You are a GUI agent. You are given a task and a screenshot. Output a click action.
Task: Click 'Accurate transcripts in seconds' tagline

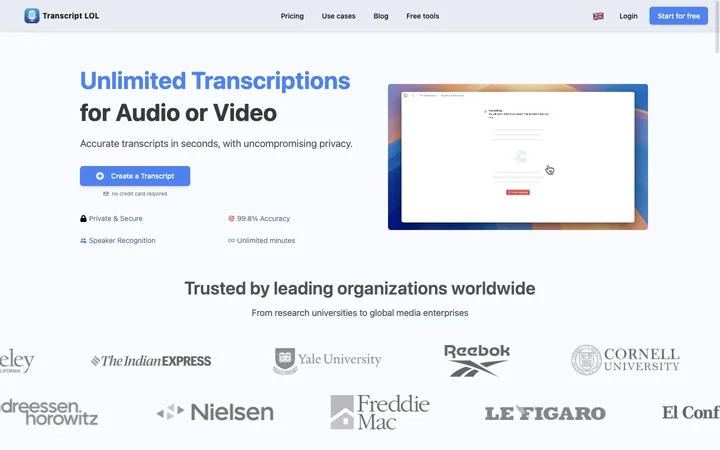coord(216,144)
